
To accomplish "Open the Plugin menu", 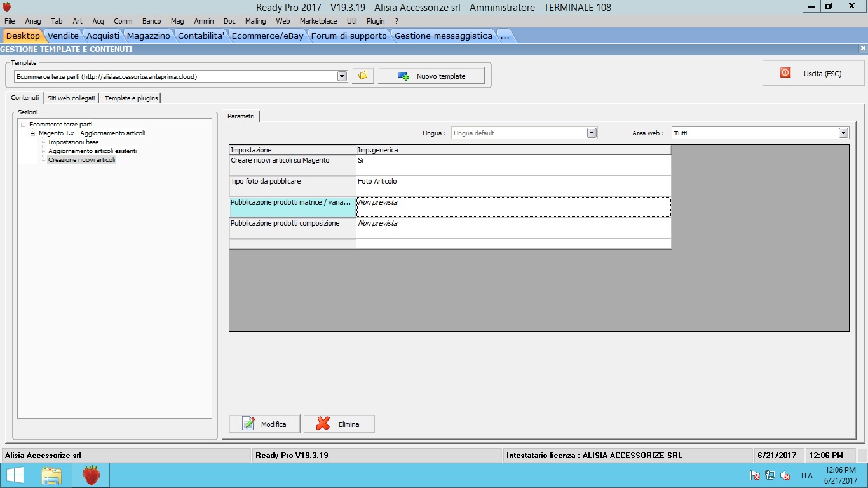I will (x=376, y=21).
